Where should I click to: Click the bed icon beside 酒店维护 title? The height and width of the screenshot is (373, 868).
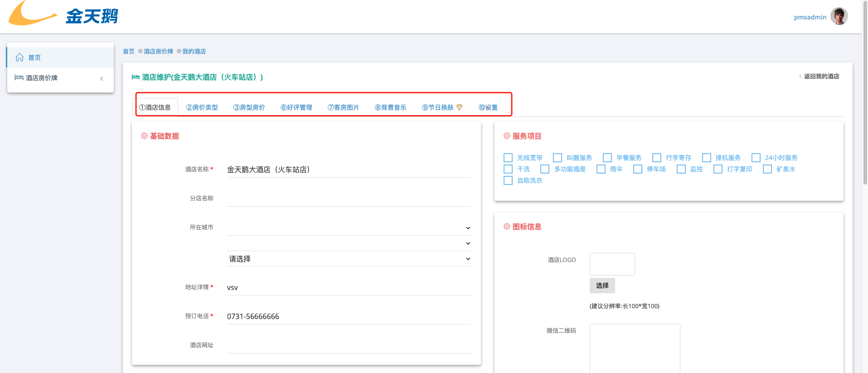pyautogui.click(x=136, y=77)
